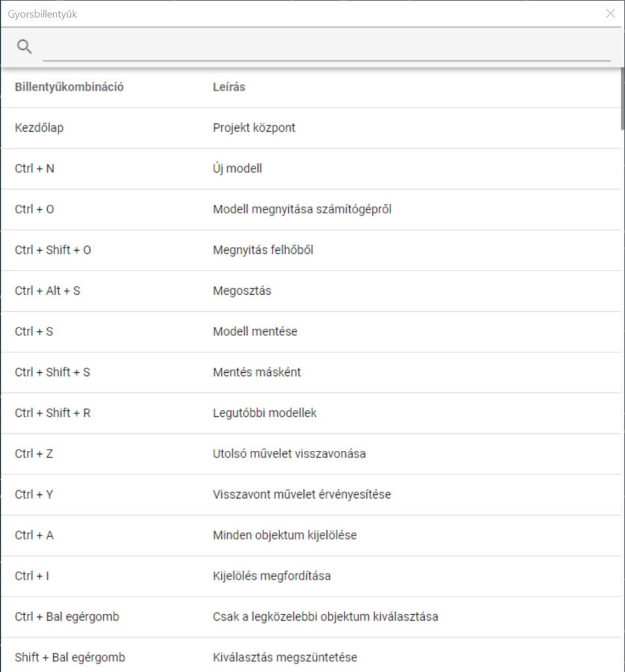Close the Gyorsbillentyűk dialog

611,14
